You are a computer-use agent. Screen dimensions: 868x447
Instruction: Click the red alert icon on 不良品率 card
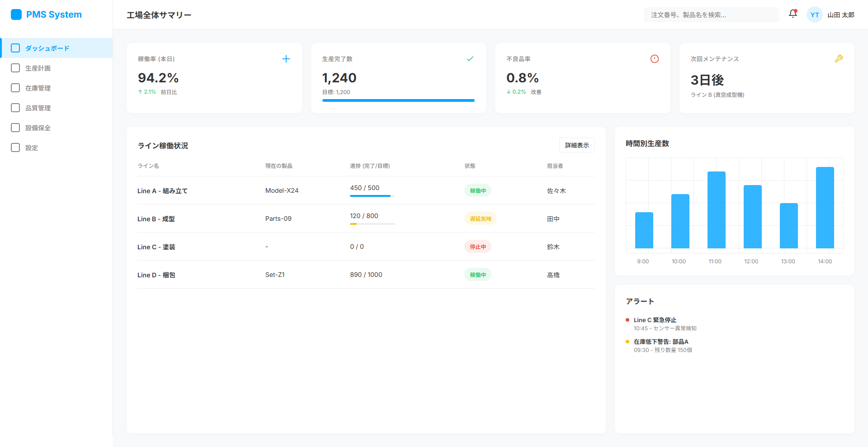654,59
